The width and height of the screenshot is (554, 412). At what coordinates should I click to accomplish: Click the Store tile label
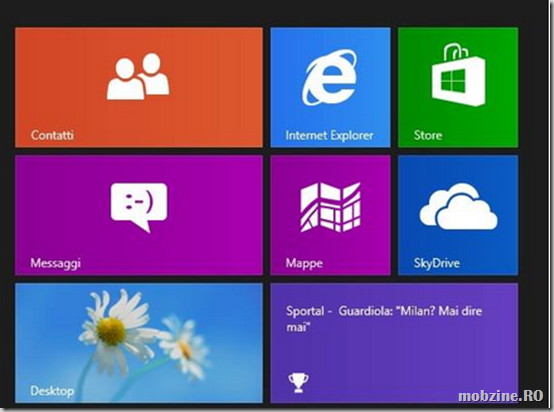click(x=428, y=135)
